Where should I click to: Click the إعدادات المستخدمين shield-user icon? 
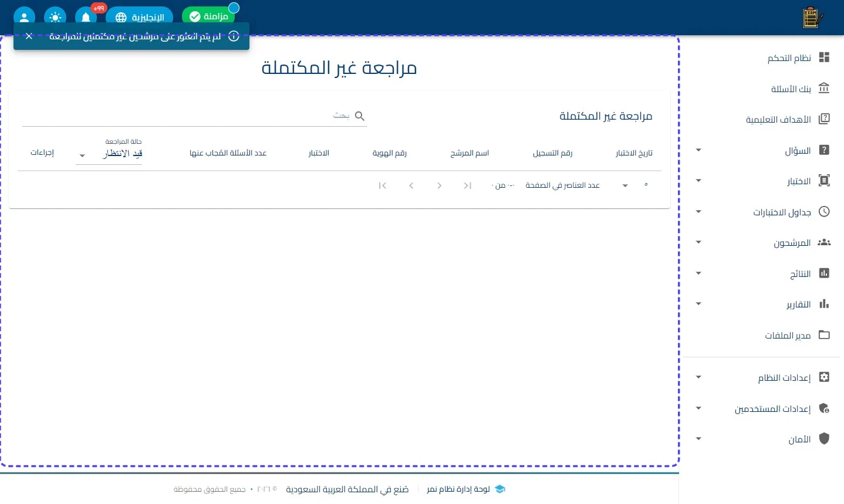click(824, 408)
